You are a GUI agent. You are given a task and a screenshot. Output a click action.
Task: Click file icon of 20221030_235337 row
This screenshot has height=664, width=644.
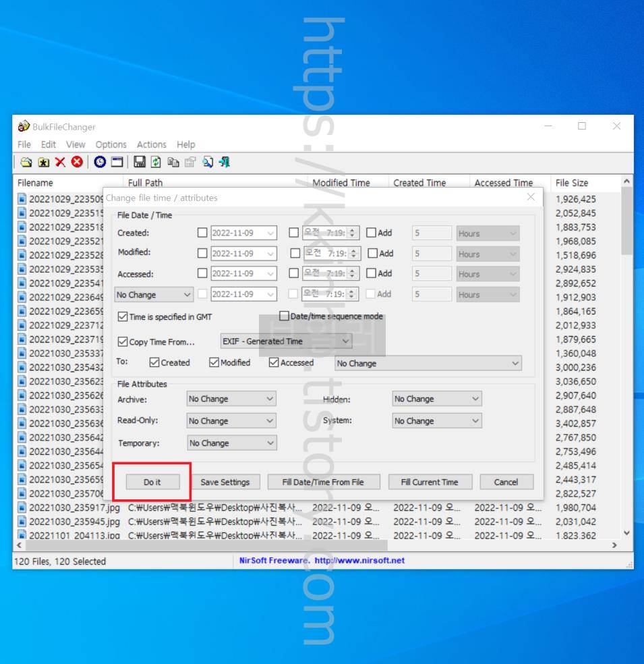[x=22, y=353]
